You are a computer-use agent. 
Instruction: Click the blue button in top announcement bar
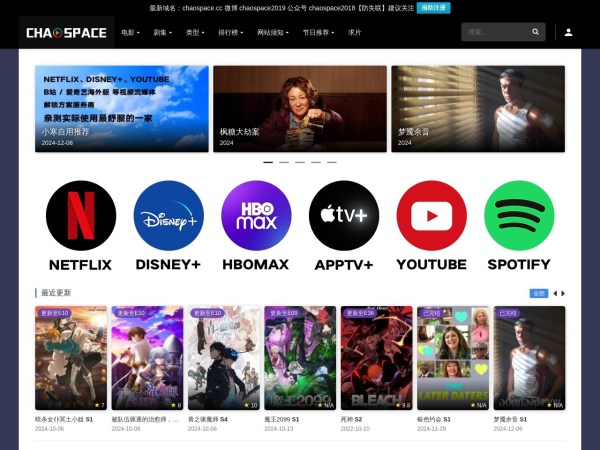click(433, 7)
